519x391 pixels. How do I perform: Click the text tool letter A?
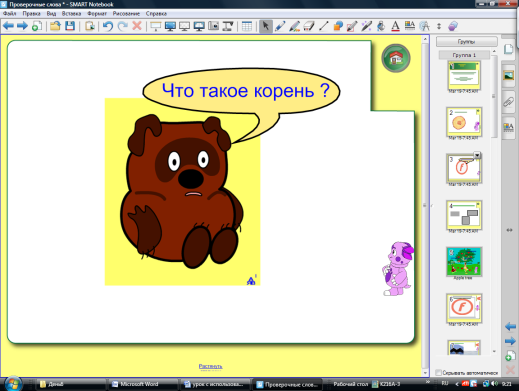(x=395, y=26)
